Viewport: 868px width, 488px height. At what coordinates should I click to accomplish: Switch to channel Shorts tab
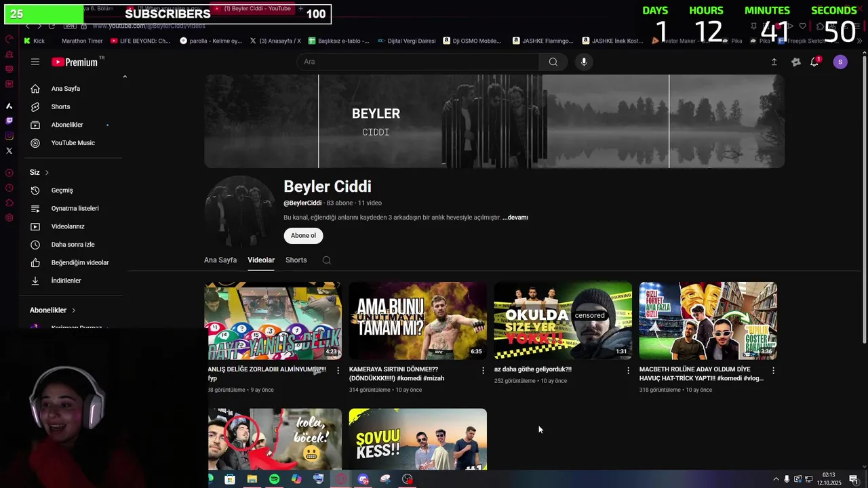tap(296, 260)
